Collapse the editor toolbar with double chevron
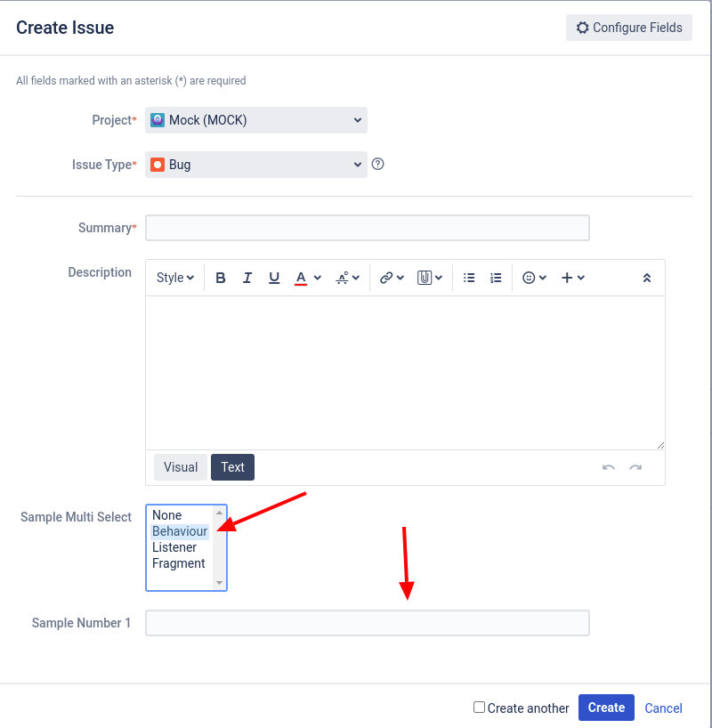712x728 pixels. click(x=646, y=278)
